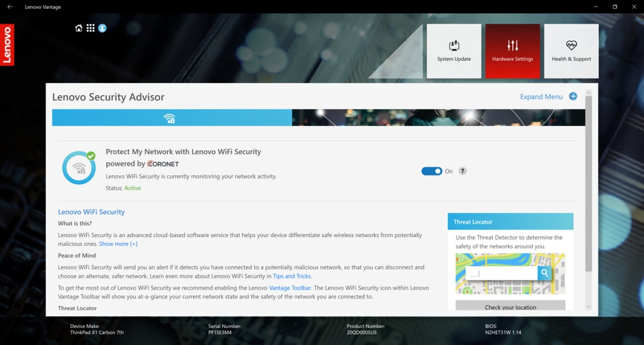
Task: Open the Vantage Toolbar link
Action: [x=290, y=288]
